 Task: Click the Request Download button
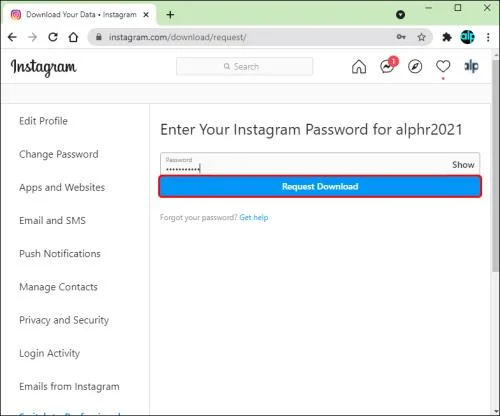point(320,186)
